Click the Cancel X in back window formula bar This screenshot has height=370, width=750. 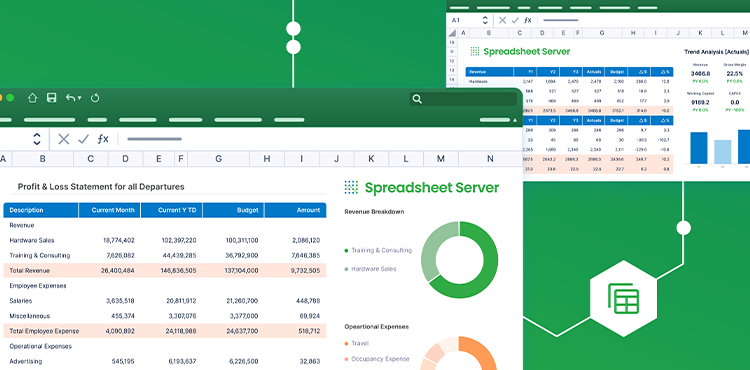(502, 20)
